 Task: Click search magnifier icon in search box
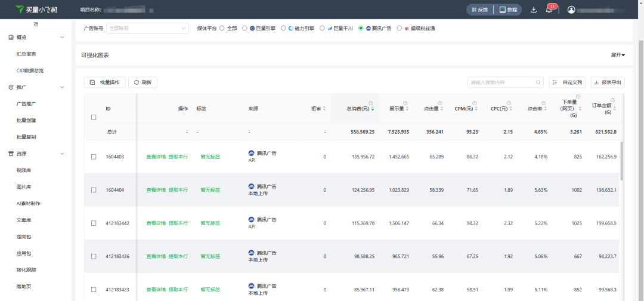coord(538,82)
